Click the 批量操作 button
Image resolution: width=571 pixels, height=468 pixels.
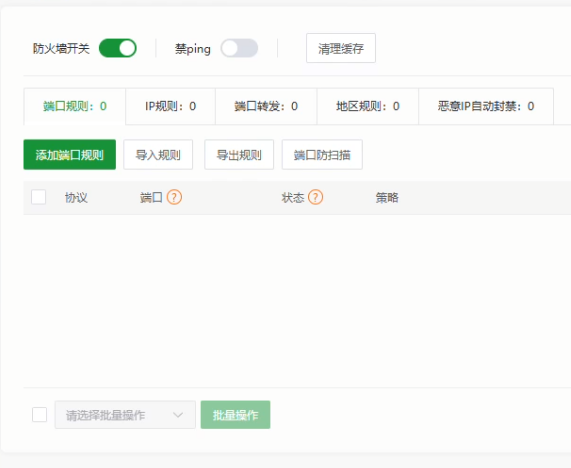(x=235, y=415)
